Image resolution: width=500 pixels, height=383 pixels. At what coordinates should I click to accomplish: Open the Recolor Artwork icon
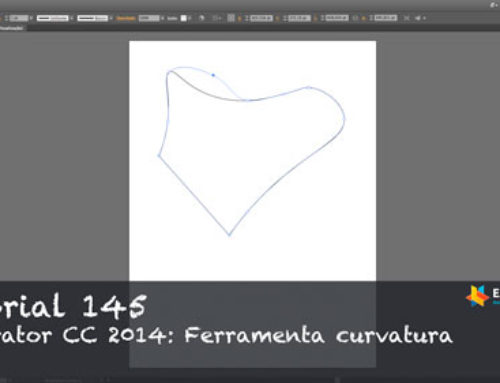pos(201,18)
